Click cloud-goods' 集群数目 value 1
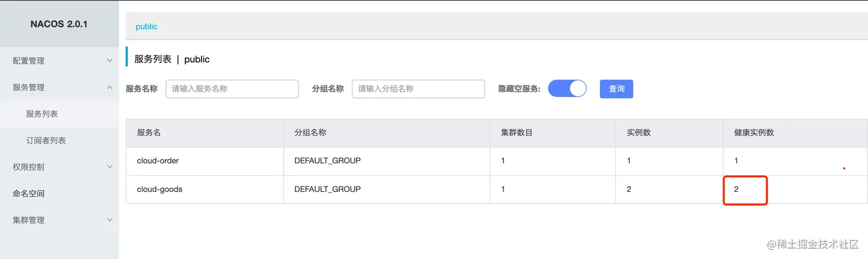 [503, 189]
